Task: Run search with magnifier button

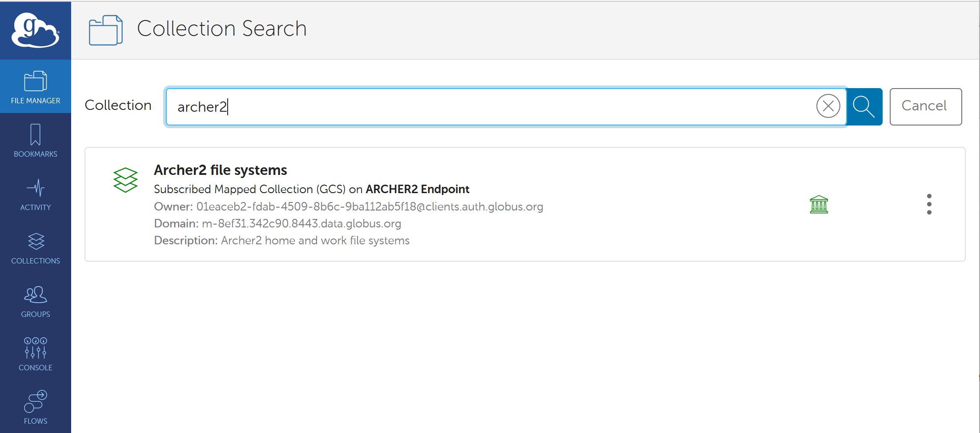Action: point(864,107)
